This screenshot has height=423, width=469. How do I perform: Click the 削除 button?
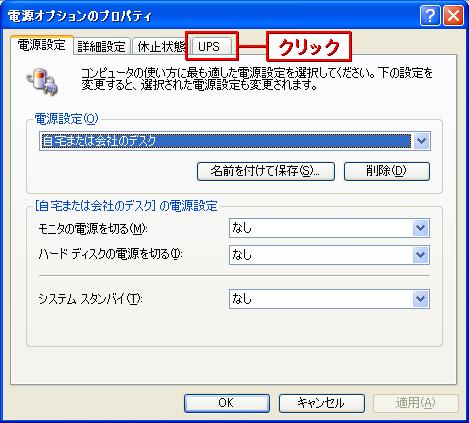(x=387, y=171)
